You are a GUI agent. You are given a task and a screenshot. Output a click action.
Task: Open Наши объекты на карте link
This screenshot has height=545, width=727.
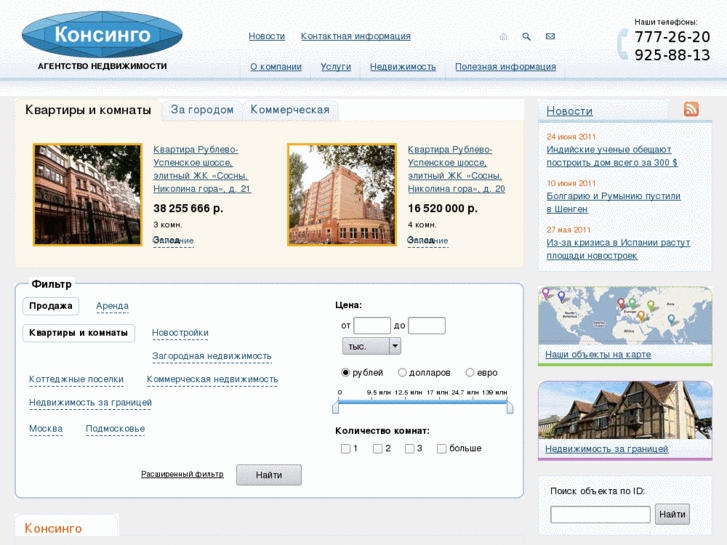[598, 355]
